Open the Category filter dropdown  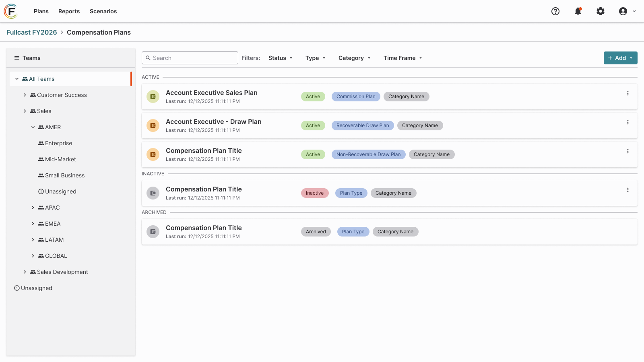coord(355,58)
